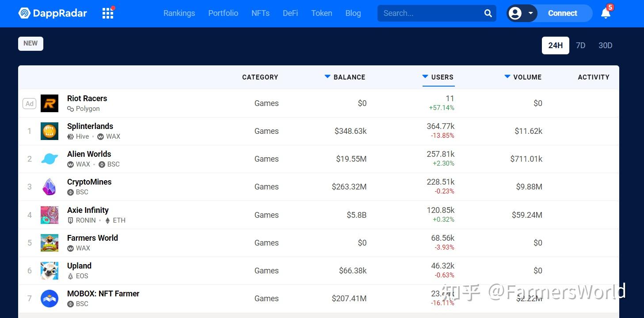Expand the account dropdown arrow
644x318 pixels.
(530, 13)
